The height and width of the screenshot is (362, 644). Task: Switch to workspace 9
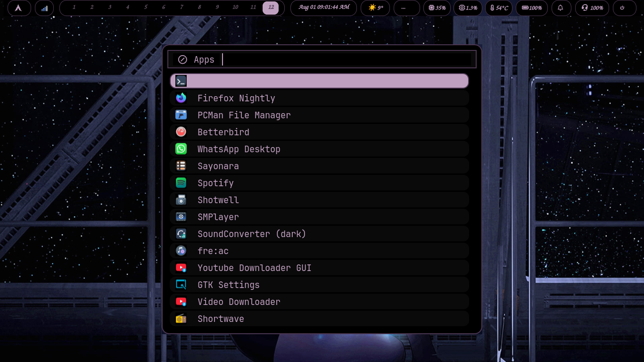[217, 8]
